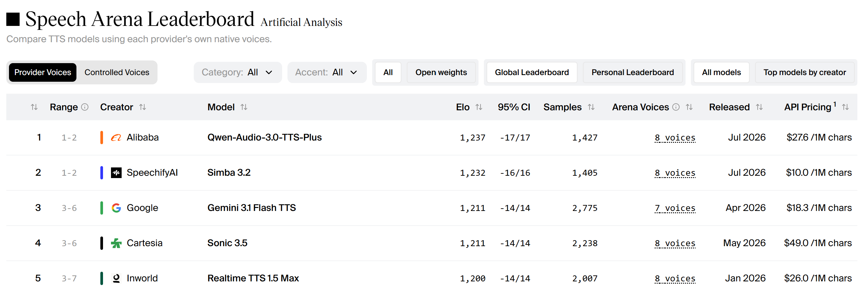Click the SpeechifyAI creator name
This screenshot has width=868, height=293.
pyautogui.click(x=152, y=173)
